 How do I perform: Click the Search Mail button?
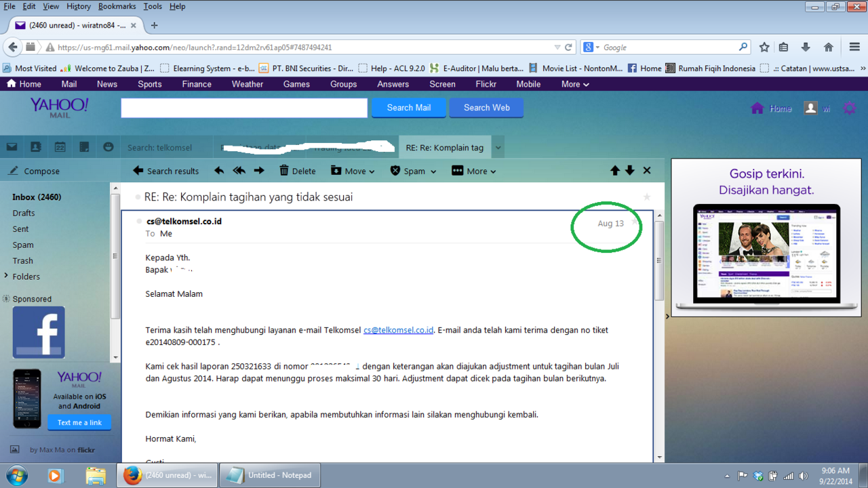[x=409, y=108]
